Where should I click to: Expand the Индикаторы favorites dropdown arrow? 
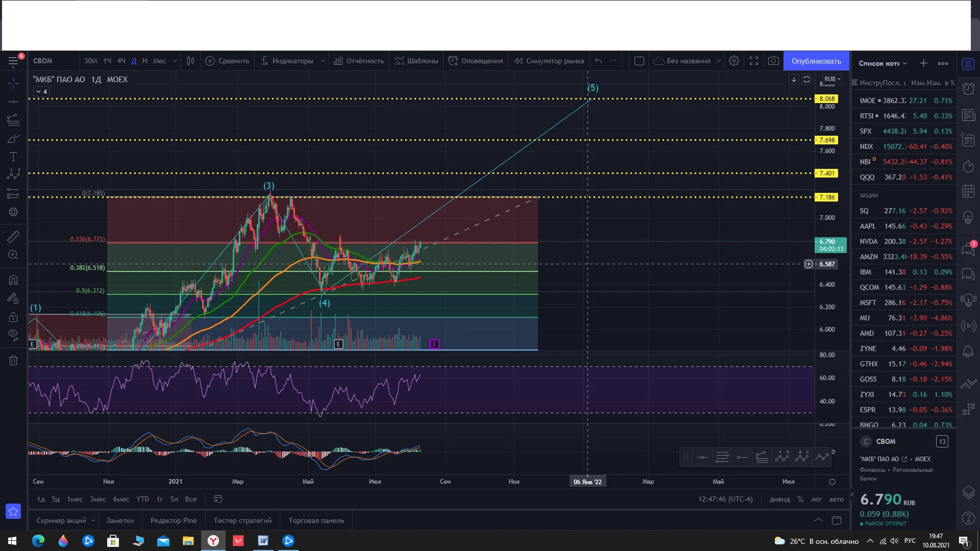(323, 61)
